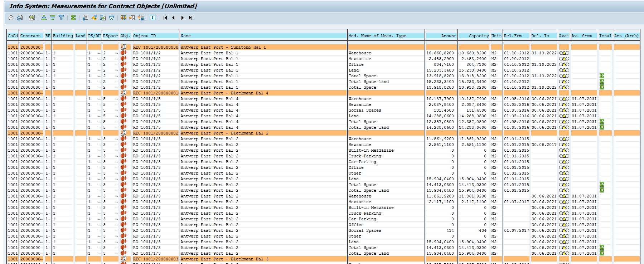Click the contract icon in the Bleckmann Hal 4 row
The image size is (644, 264).
[124, 93]
